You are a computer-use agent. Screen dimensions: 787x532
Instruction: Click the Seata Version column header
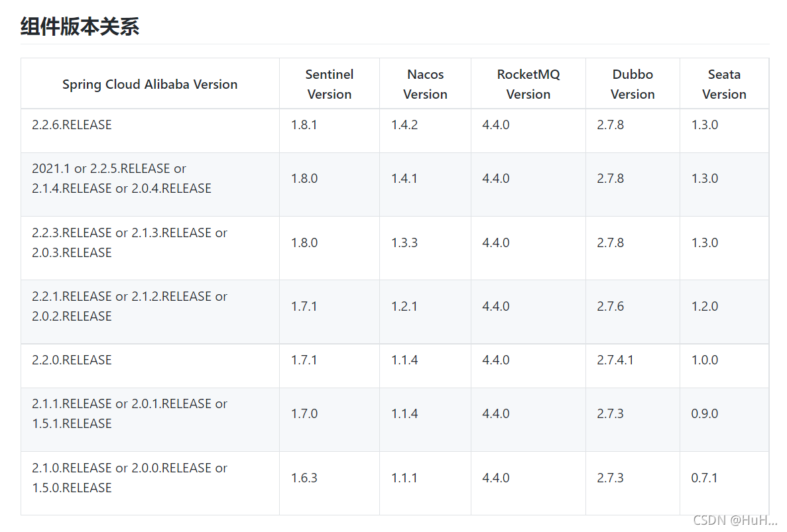click(724, 84)
